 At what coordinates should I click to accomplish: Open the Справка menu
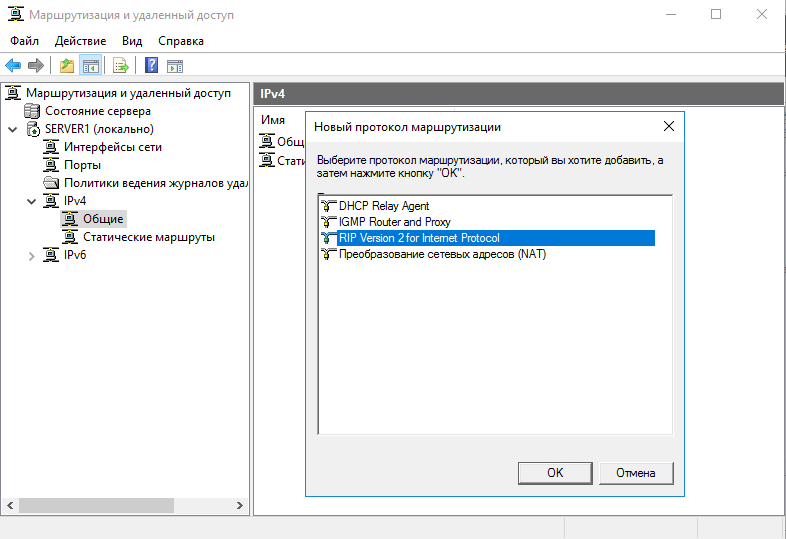coord(180,41)
